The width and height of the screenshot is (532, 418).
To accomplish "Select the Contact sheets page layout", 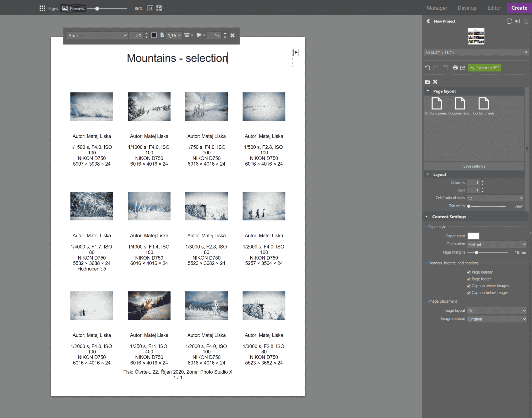I will 483,103.
